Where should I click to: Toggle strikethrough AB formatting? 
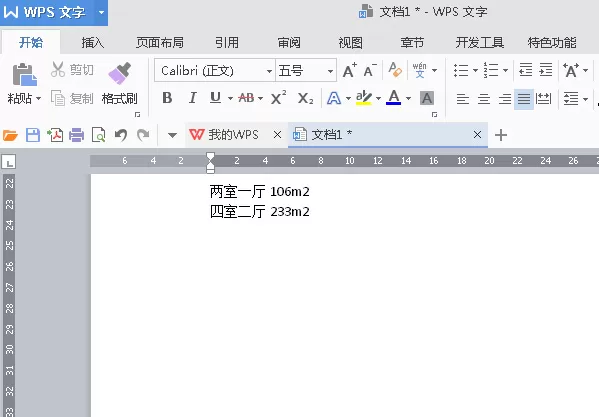coord(246,98)
